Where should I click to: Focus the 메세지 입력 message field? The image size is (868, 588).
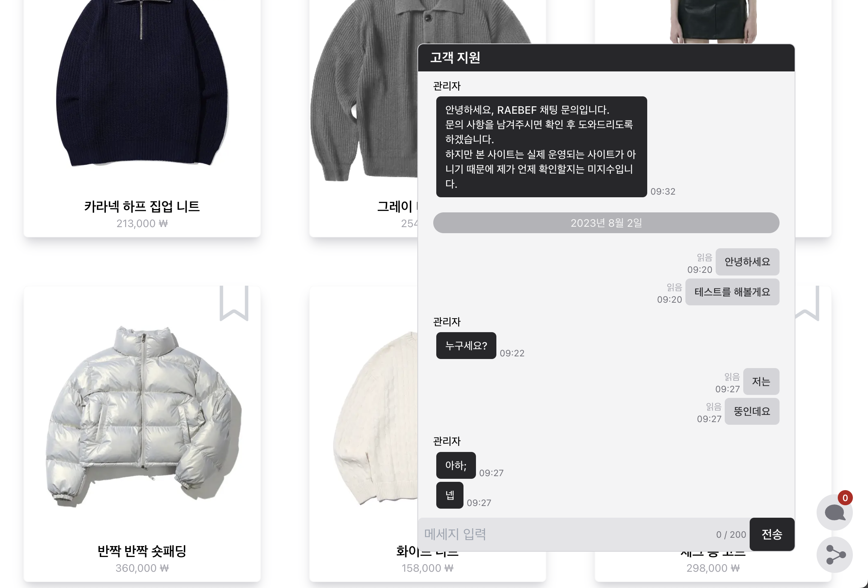tap(584, 534)
